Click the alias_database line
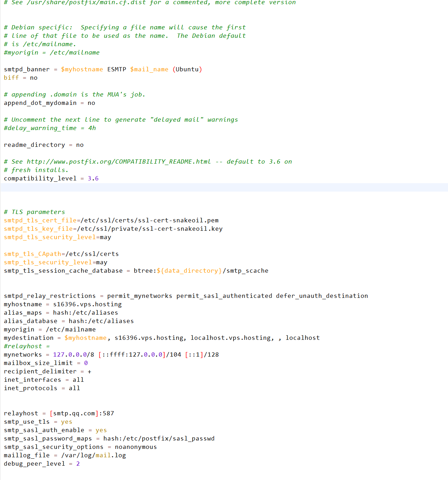Image resolution: width=448 pixels, height=480 pixels. coord(69,321)
